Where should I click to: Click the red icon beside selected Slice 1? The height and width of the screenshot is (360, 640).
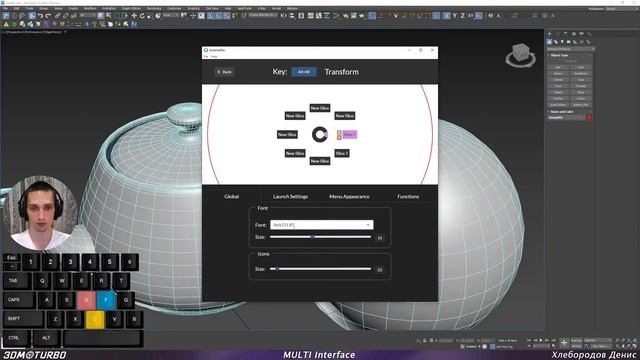(339, 138)
